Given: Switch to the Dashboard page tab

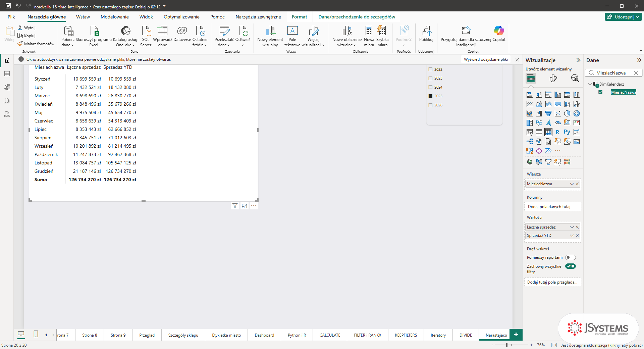Looking at the screenshot, I should point(264,335).
